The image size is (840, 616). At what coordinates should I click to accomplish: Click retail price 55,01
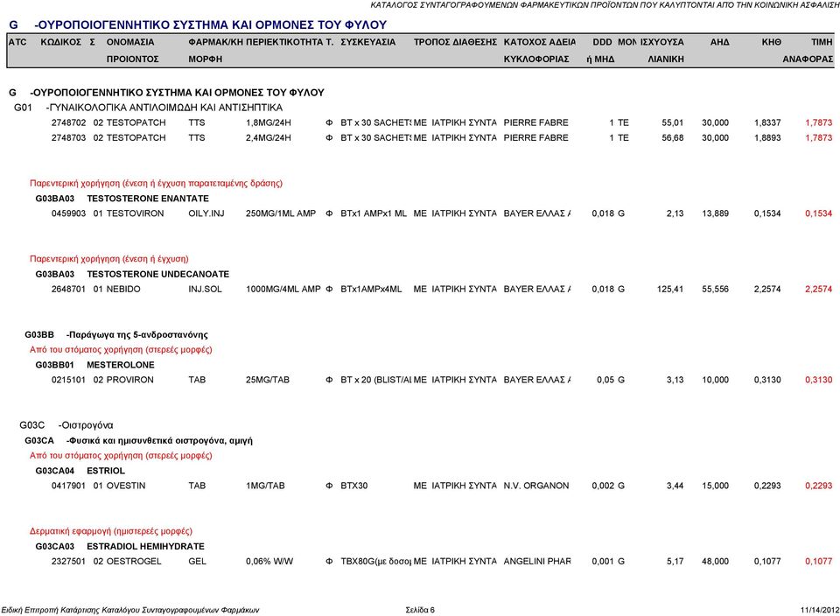[672, 122]
